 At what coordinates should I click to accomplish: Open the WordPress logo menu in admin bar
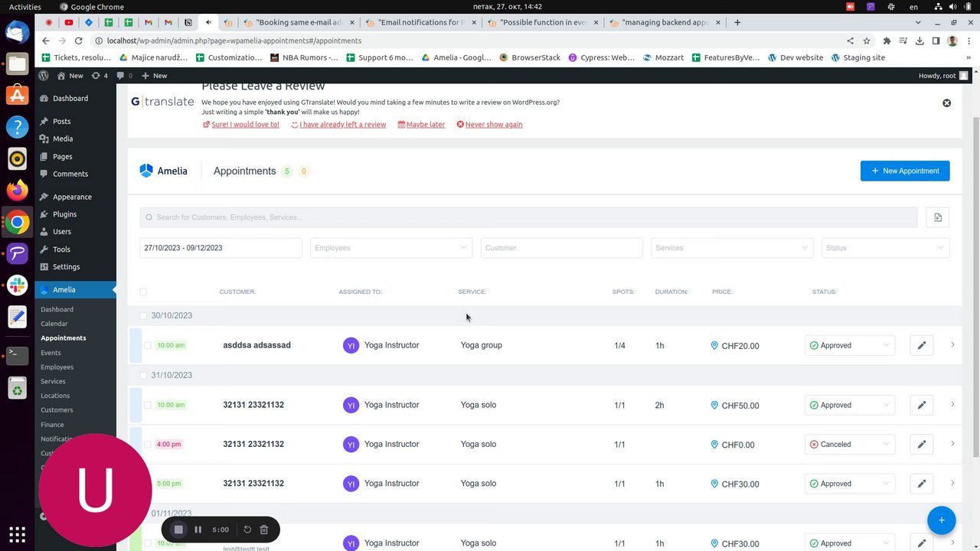click(x=44, y=76)
